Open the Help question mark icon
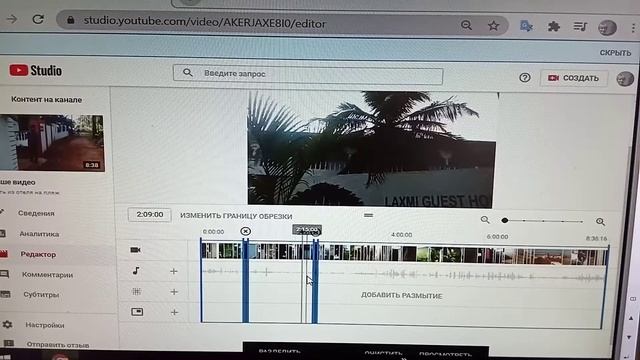640x360 pixels. click(524, 77)
